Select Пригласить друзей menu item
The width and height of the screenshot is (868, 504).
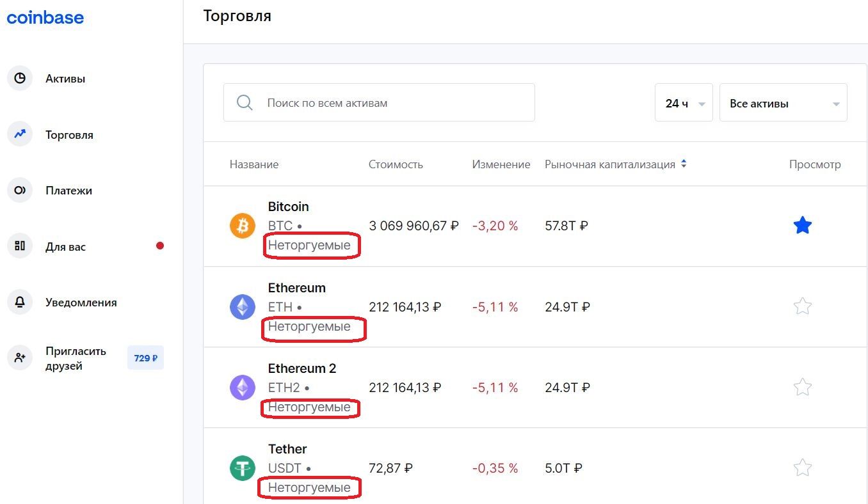[76, 358]
